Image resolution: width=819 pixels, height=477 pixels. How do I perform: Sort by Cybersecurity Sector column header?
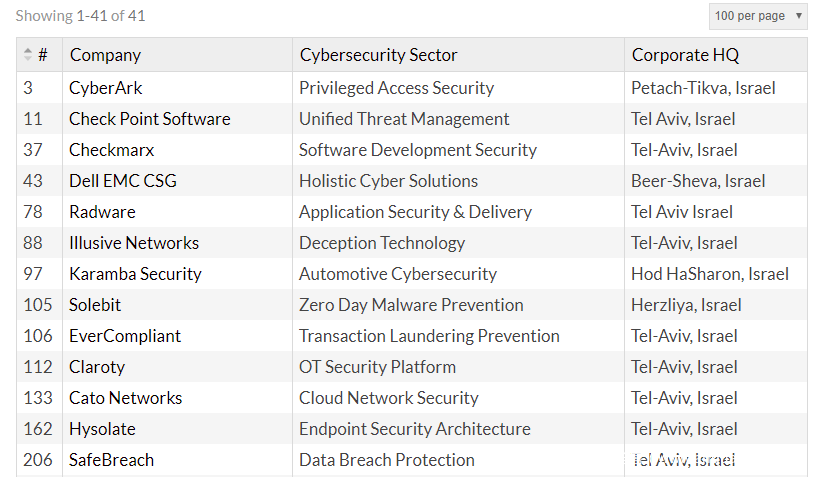(378, 55)
